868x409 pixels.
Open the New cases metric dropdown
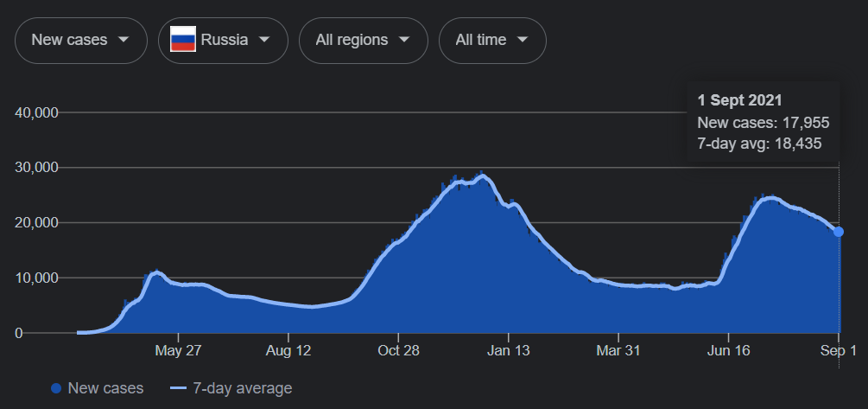[80, 40]
